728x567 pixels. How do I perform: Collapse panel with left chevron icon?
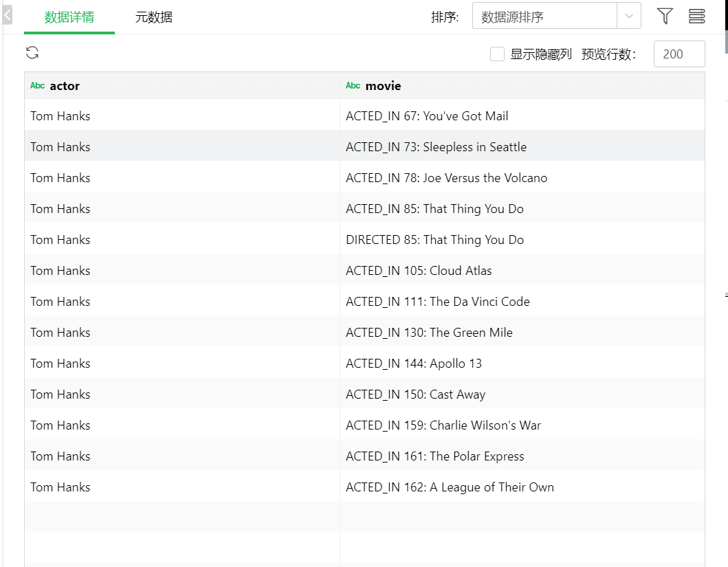click(7, 16)
